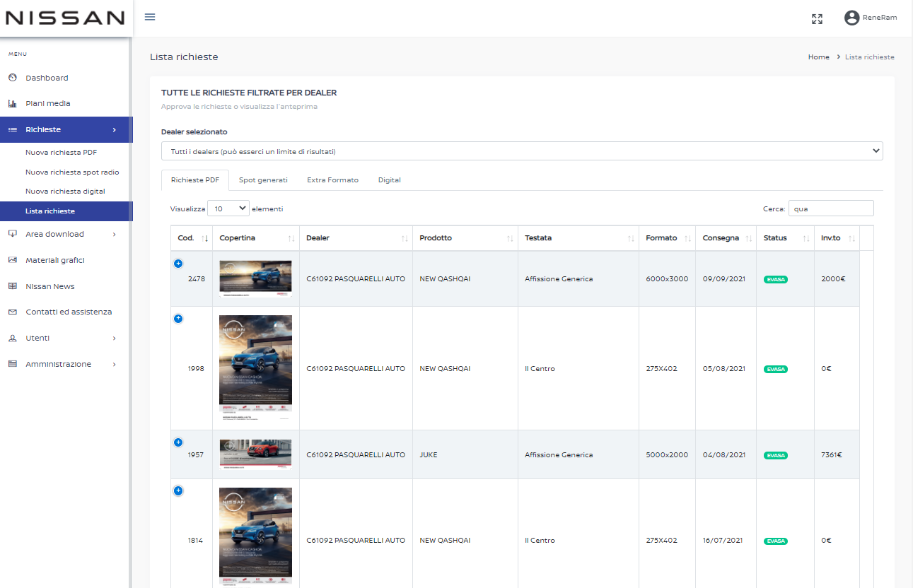Sort by Consegna column arrows
913x588 pixels.
click(748, 239)
